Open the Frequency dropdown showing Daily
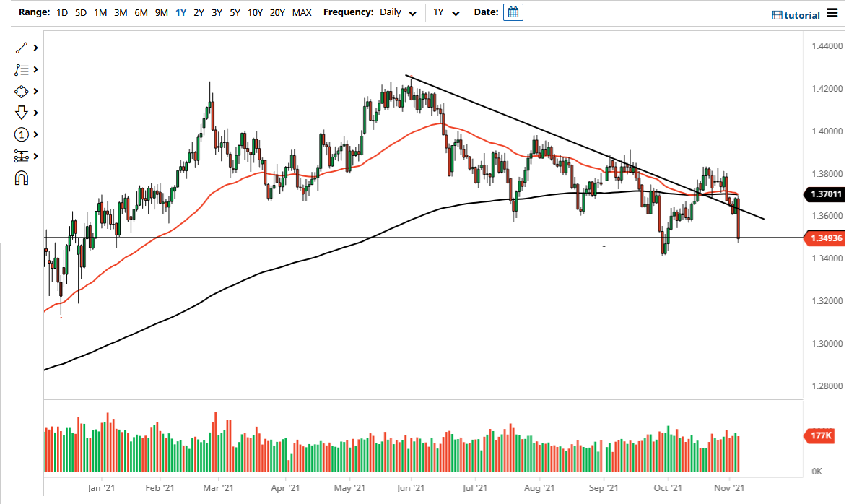Viewport: 849px width, 504px height. click(x=397, y=12)
